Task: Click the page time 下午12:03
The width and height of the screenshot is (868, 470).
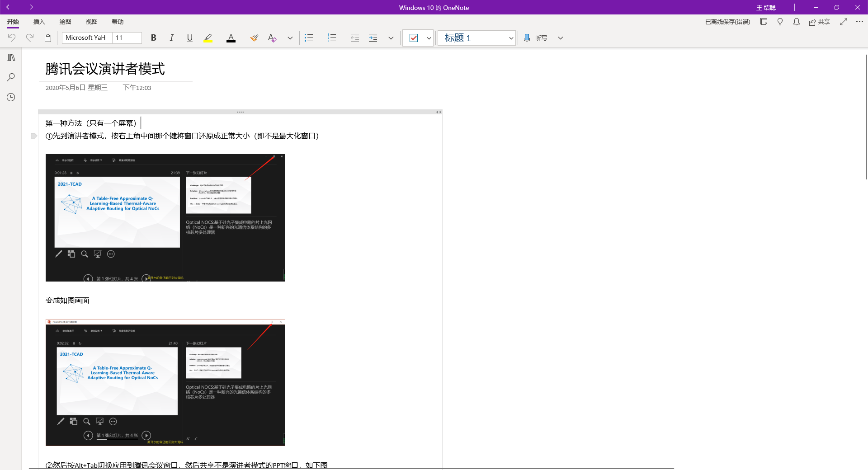Action: (137, 88)
